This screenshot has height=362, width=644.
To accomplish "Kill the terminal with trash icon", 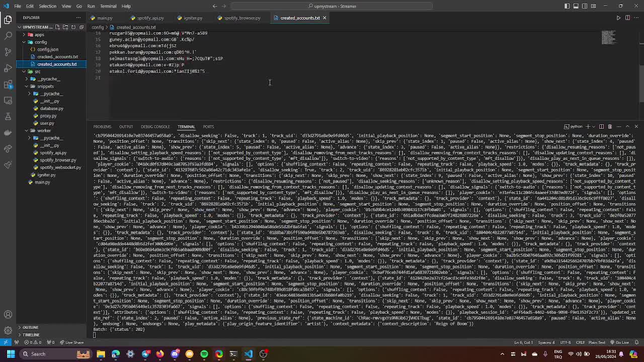I will [610, 127].
